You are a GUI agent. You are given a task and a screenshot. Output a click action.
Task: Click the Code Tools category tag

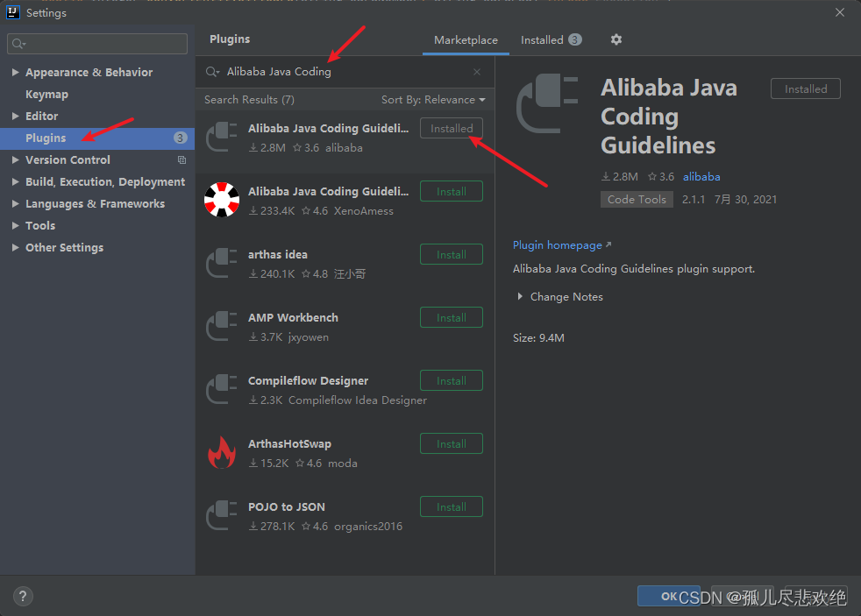[x=637, y=200]
